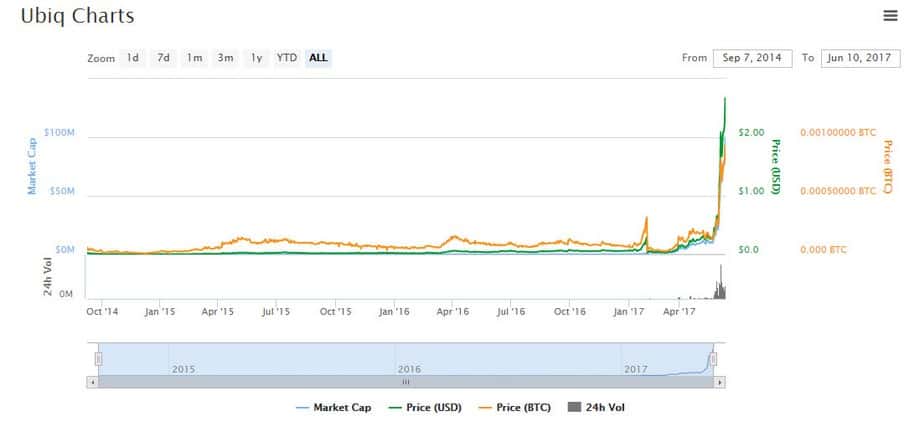Set zoom to 1d
The height and width of the screenshot is (422, 920).
(x=133, y=58)
